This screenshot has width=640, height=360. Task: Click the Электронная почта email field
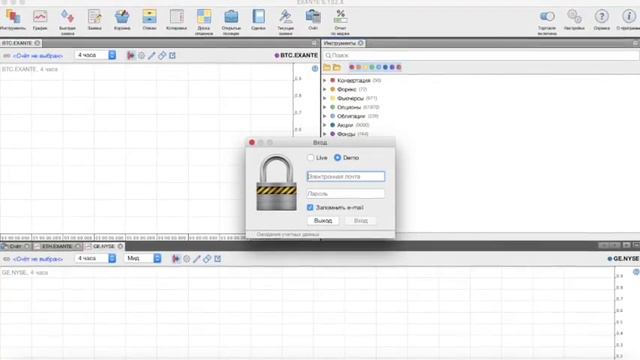346,176
